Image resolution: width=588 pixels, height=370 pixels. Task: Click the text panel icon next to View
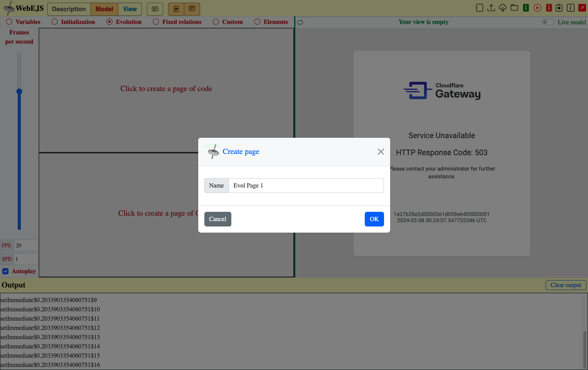point(155,9)
